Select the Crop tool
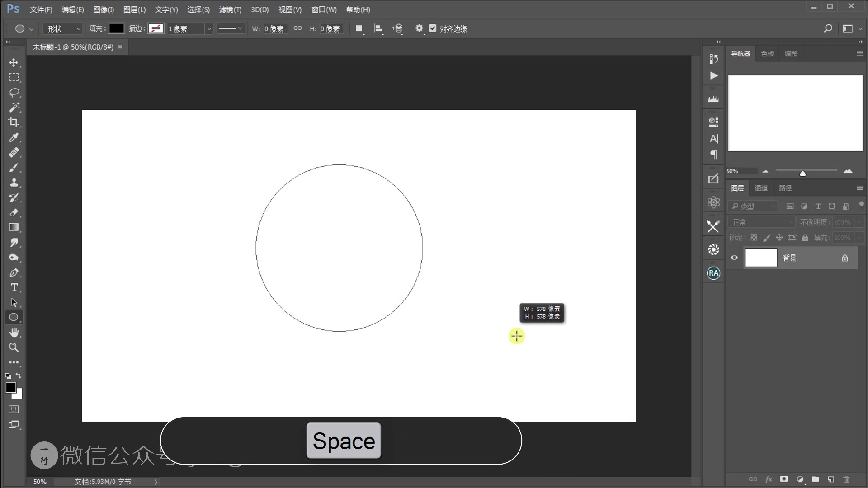The width and height of the screenshot is (868, 488). pos(14,122)
